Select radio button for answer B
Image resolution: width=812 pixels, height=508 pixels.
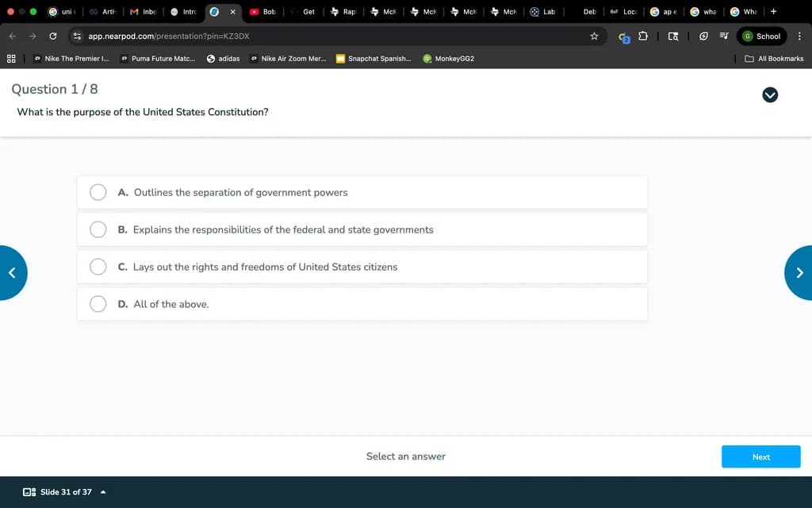(x=98, y=229)
